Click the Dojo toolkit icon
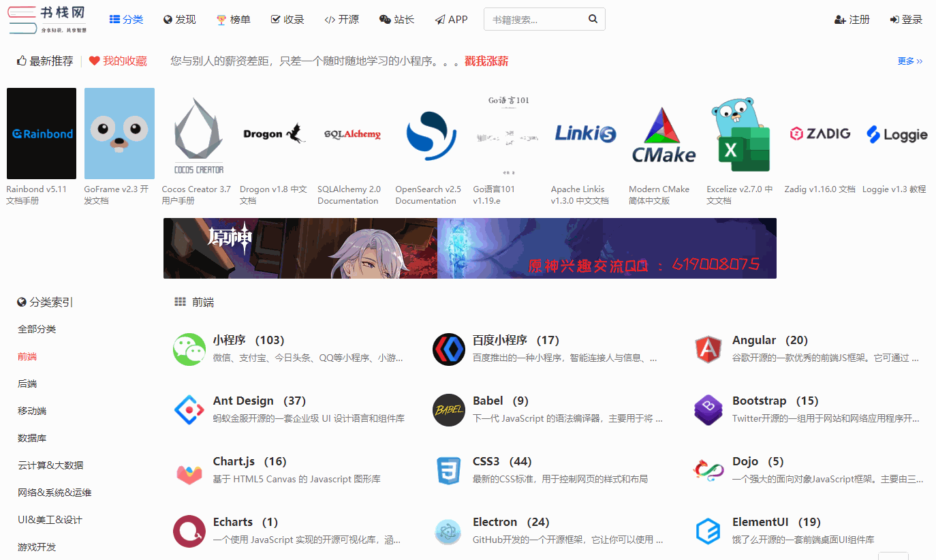This screenshot has height=560, width=936. click(708, 470)
